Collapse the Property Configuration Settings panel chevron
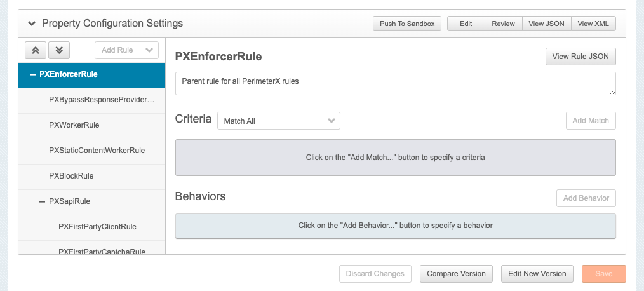Viewport: 644px width, 291px height. pyautogui.click(x=32, y=24)
